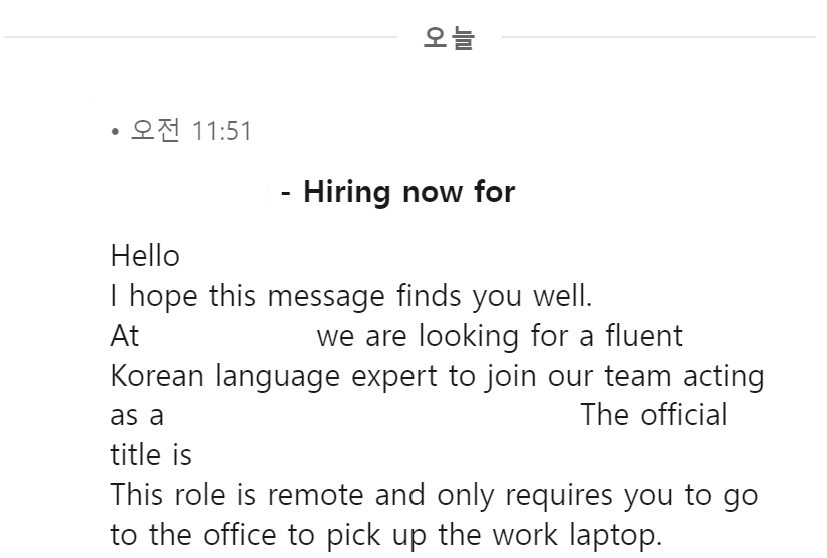Click 'I hope this message finds you well.'

pyautogui.click(x=351, y=296)
